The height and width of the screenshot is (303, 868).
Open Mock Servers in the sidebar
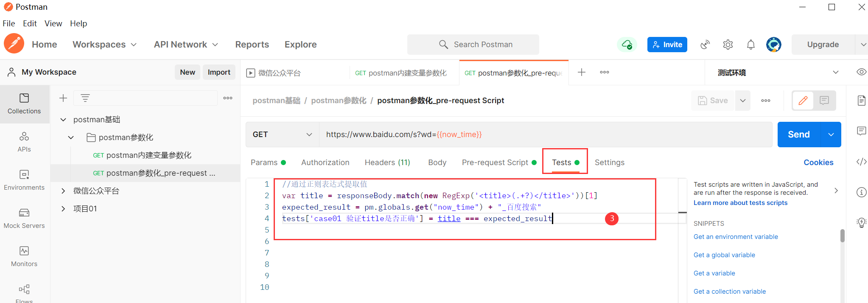[24, 218]
